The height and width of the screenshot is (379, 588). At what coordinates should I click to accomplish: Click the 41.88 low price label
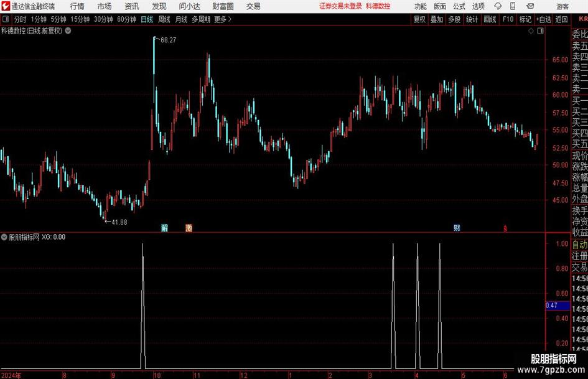(119, 222)
